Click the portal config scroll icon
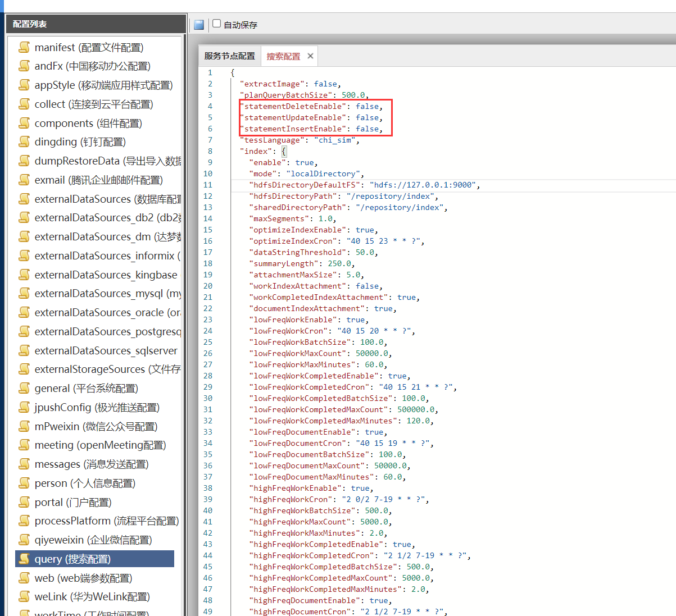The height and width of the screenshot is (616, 676). [24, 502]
